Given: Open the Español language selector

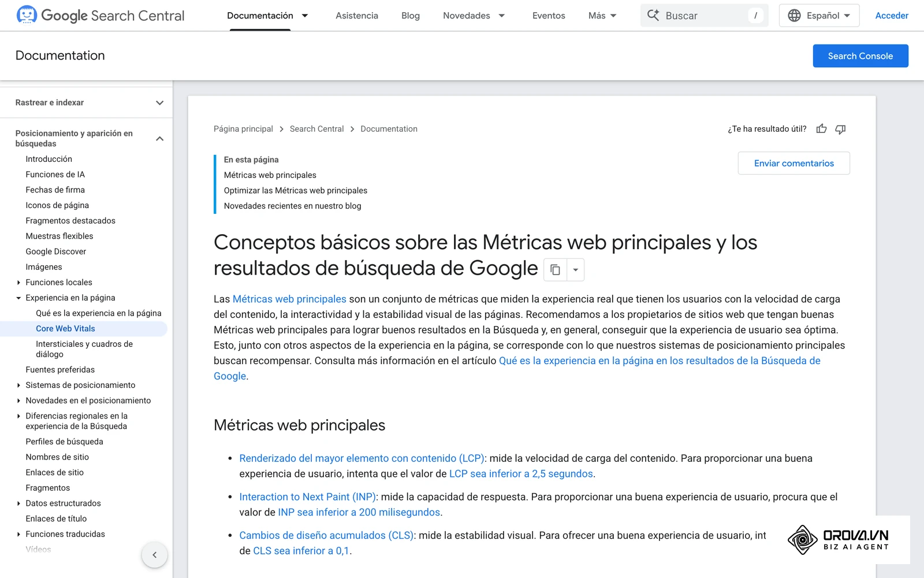Looking at the screenshot, I should tap(819, 16).
